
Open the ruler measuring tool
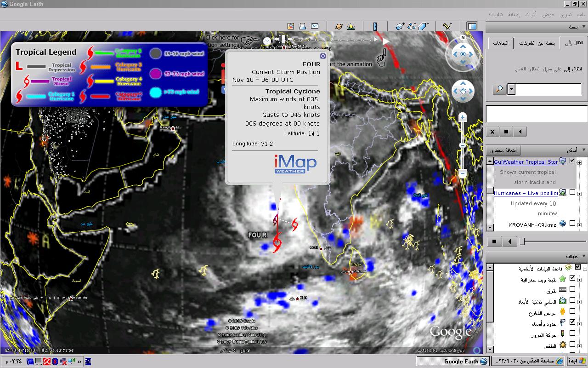pyautogui.click(x=375, y=27)
